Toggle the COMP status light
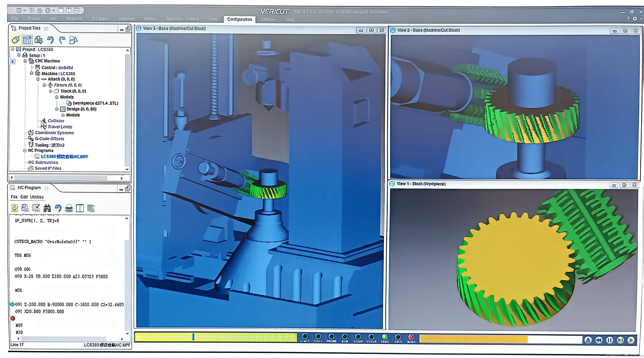644x358 pixels. (x=358, y=337)
